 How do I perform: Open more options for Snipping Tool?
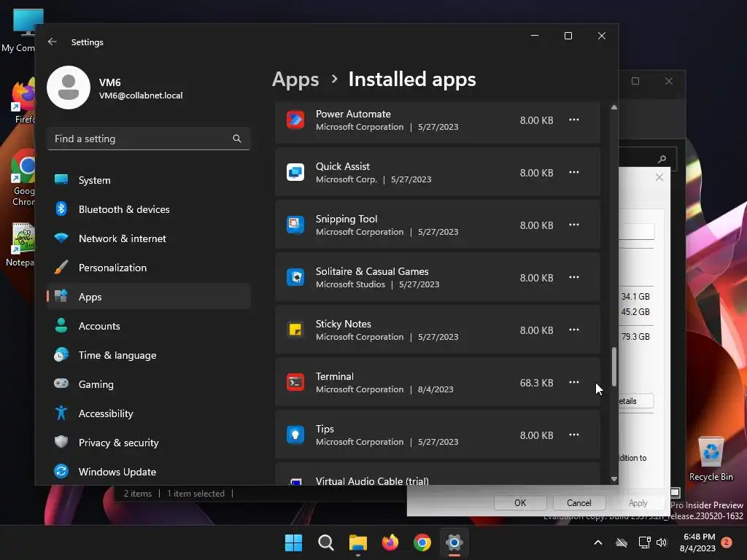tap(574, 225)
